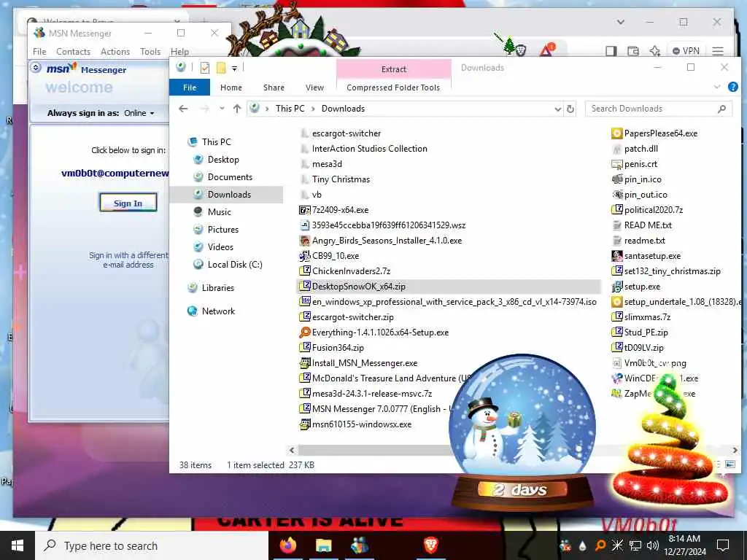The height and width of the screenshot is (560, 747).
Task: Select Local Disk (C:) in navigation pane
Action: 234,264
